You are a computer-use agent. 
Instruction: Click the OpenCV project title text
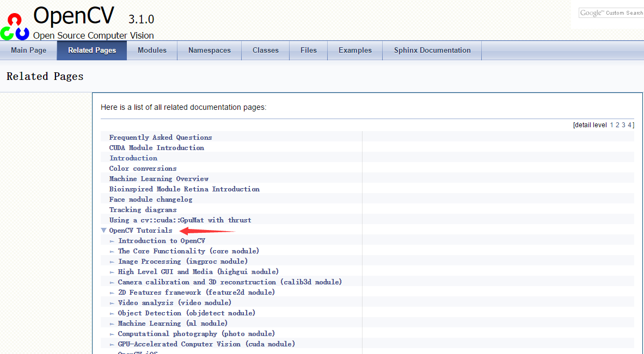73,16
